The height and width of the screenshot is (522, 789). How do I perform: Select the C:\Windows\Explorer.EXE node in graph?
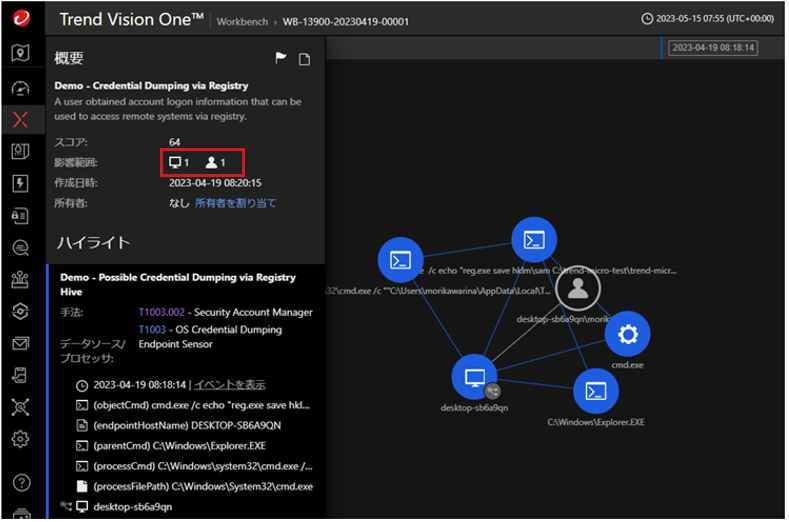coord(595,391)
